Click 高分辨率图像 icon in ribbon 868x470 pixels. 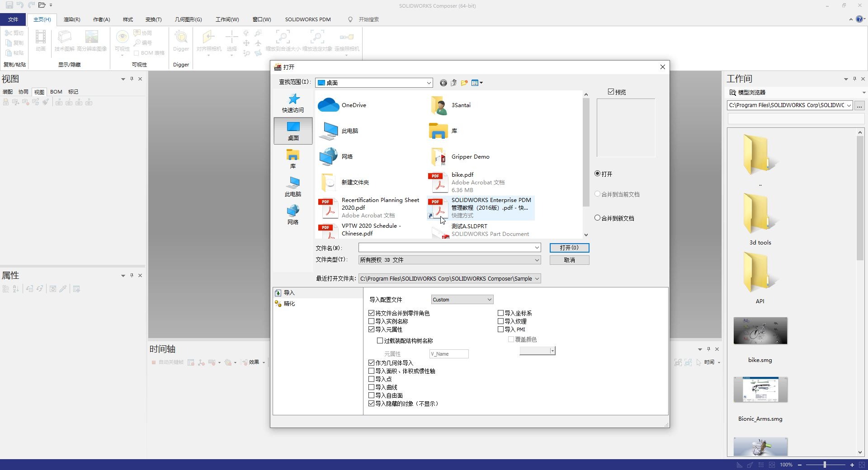[x=92, y=41]
